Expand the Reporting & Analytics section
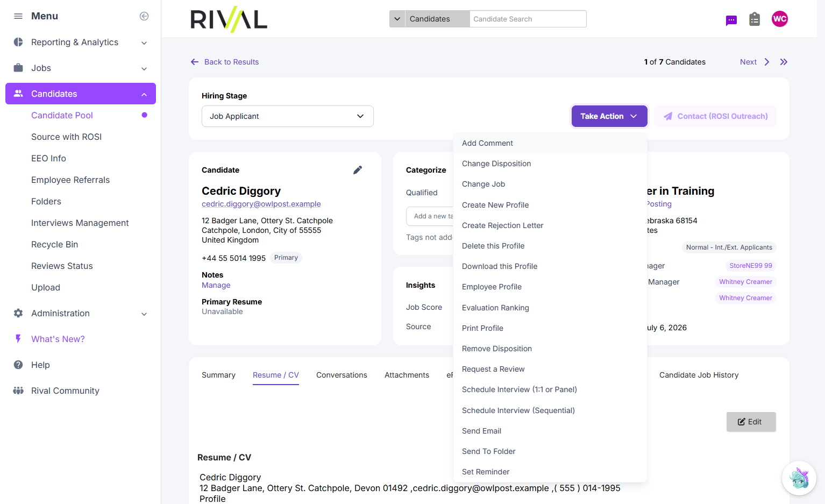The image size is (825, 504). click(144, 42)
